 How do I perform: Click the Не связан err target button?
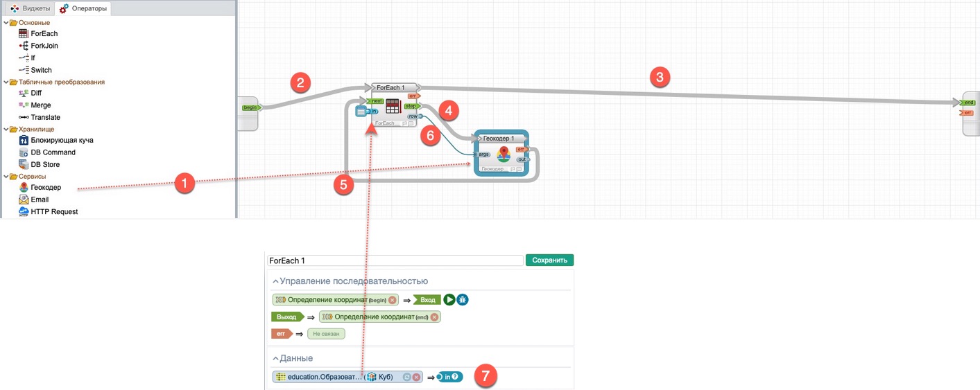pyautogui.click(x=326, y=334)
